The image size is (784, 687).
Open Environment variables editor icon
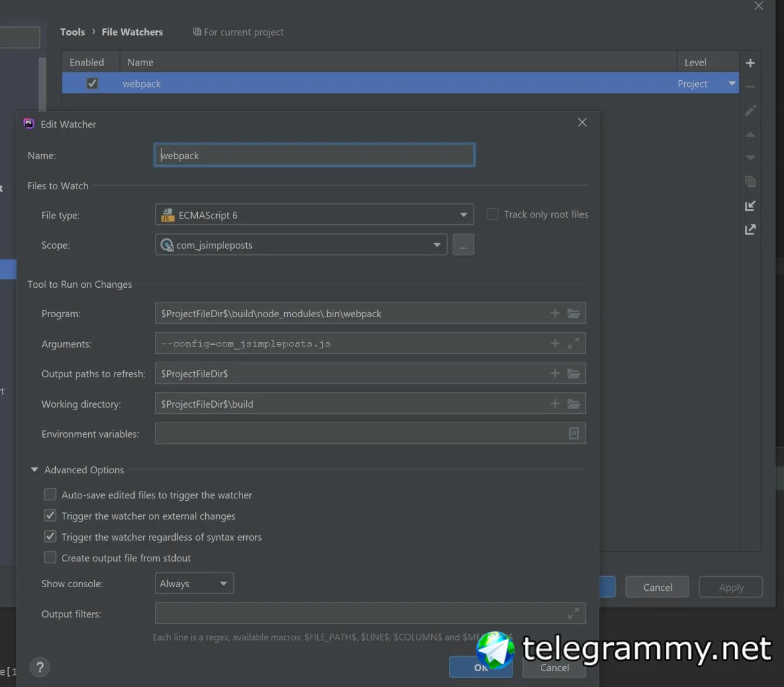[x=574, y=434]
